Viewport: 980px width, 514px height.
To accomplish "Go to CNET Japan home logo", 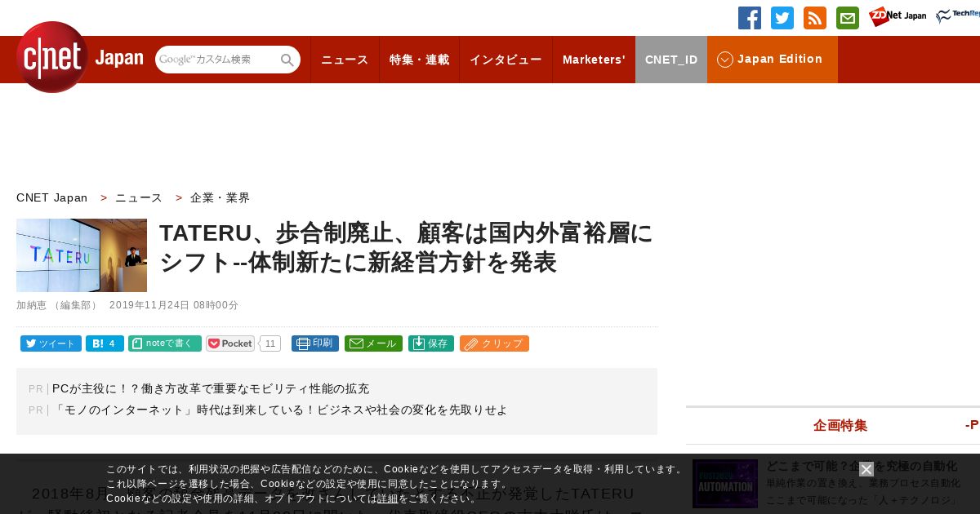I will [x=79, y=57].
